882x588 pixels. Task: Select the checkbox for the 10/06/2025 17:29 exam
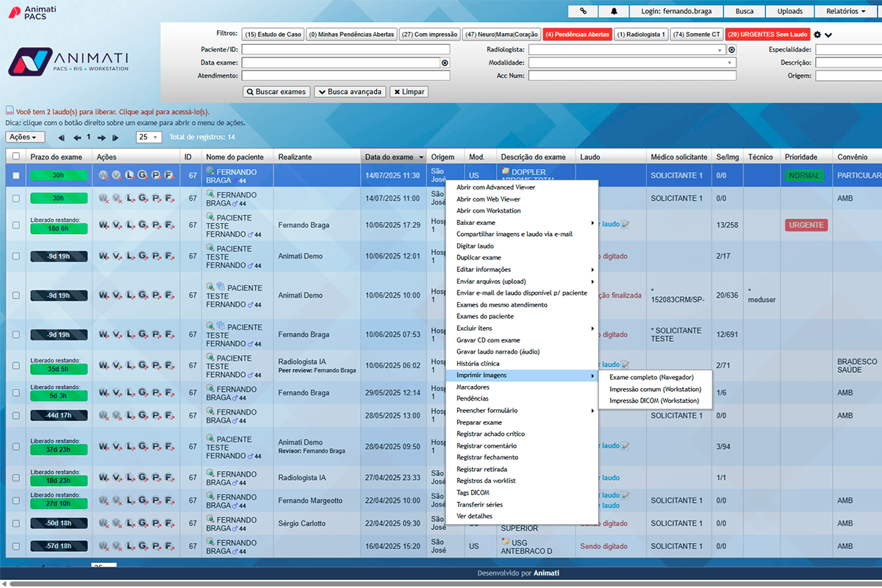pos(16,226)
